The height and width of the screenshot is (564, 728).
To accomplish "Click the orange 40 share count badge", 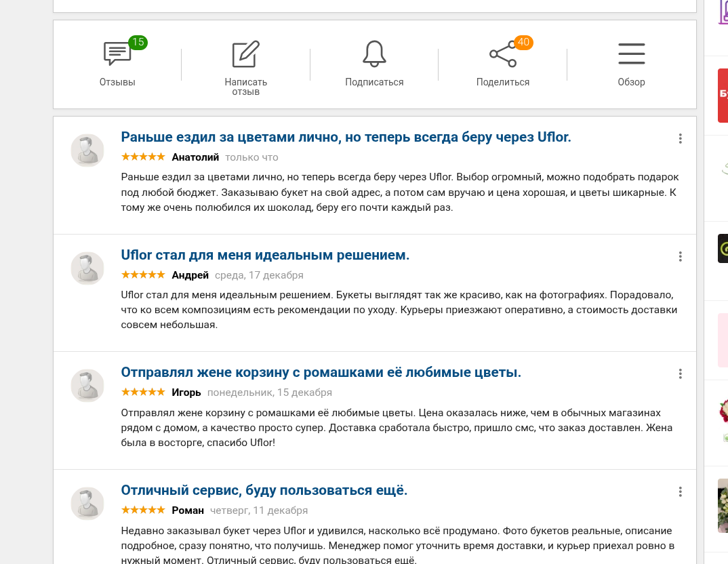I will 523,42.
